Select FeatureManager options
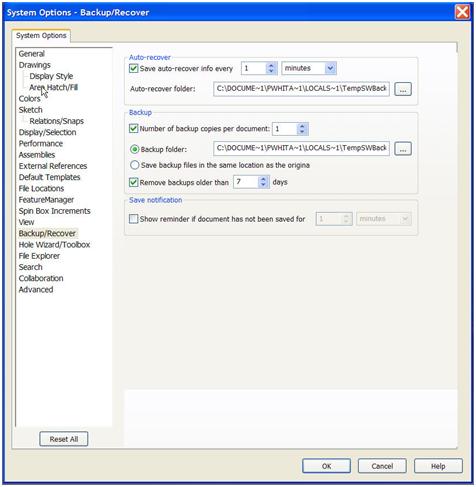 [46, 200]
